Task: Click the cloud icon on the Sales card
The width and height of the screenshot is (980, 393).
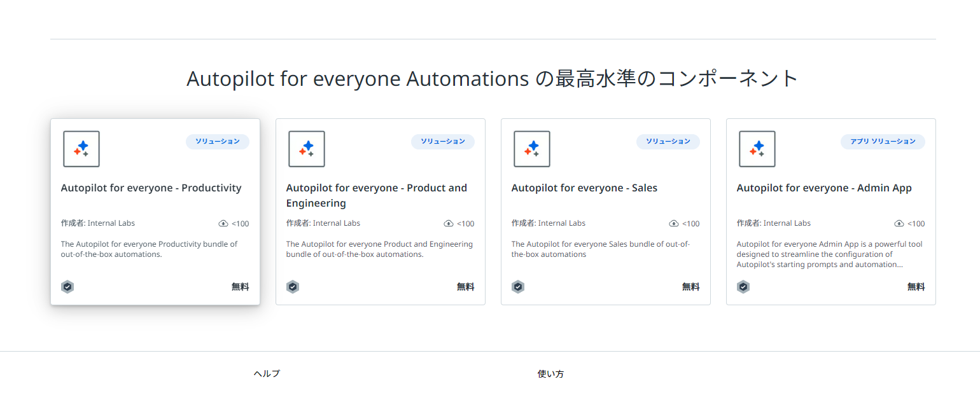Action: tap(674, 223)
